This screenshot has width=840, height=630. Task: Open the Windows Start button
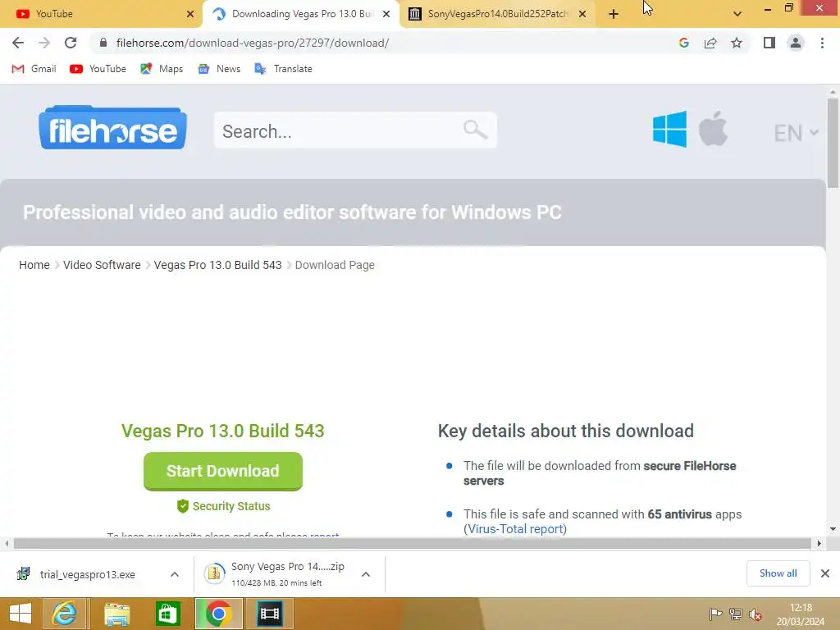(21, 614)
